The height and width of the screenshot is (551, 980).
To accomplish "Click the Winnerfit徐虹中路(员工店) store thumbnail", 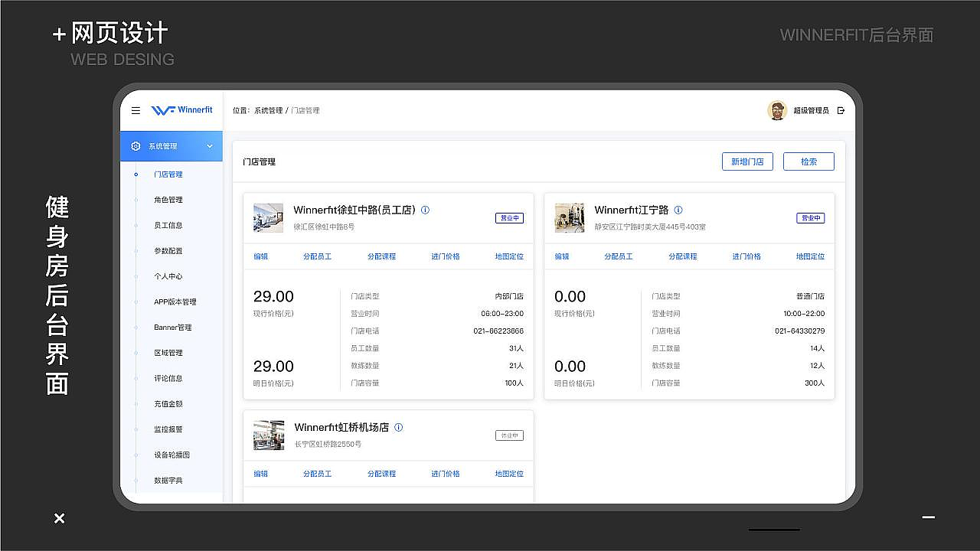I will point(269,218).
